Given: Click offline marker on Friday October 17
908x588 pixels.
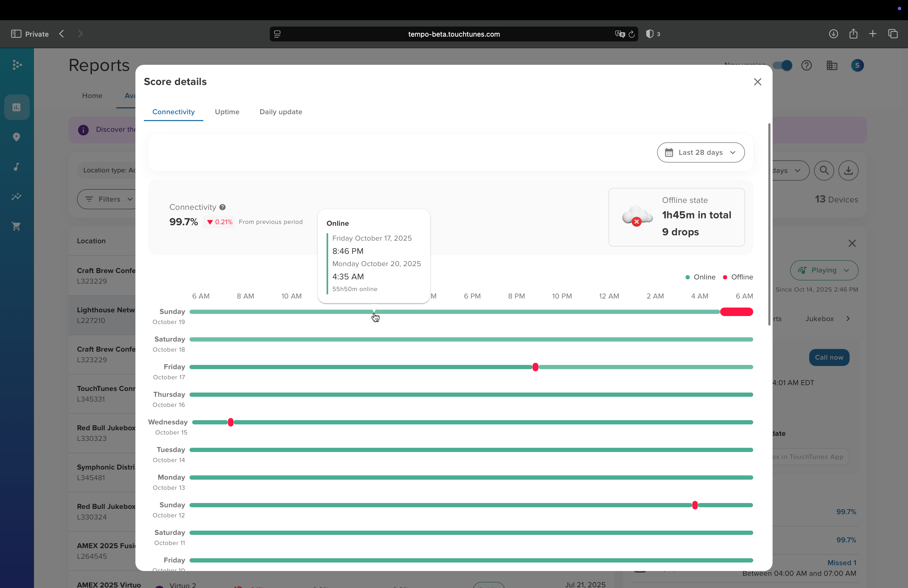Looking at the screenshot, I should pos(535,367).
